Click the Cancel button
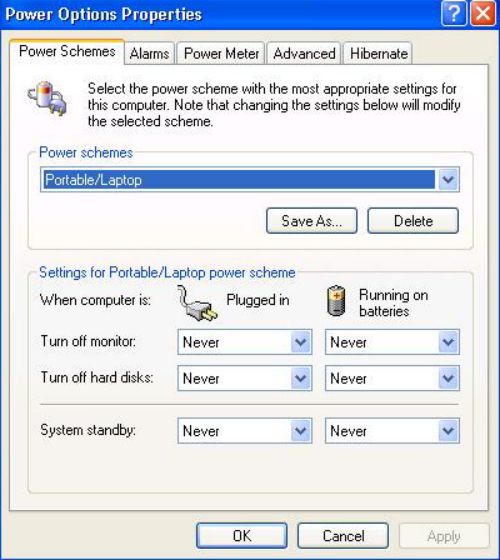This screenshot has width=500, height=560. (343, 536)
